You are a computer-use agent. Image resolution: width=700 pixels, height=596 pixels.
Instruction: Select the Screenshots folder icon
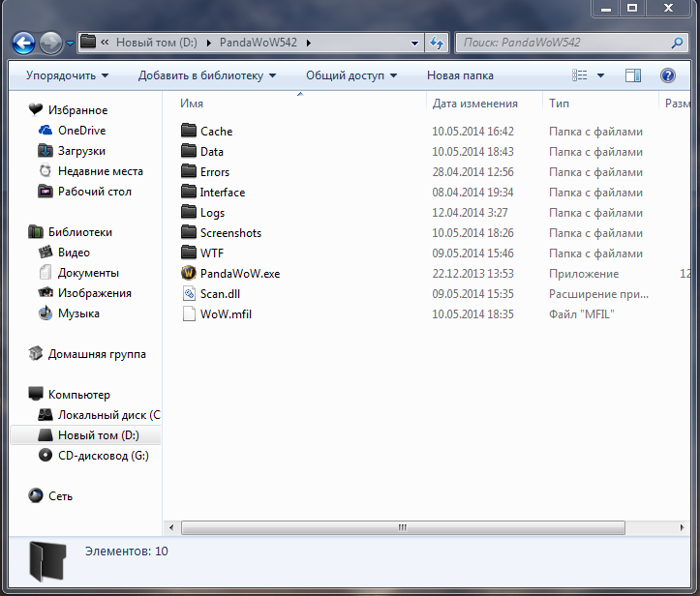coord(189,232)
